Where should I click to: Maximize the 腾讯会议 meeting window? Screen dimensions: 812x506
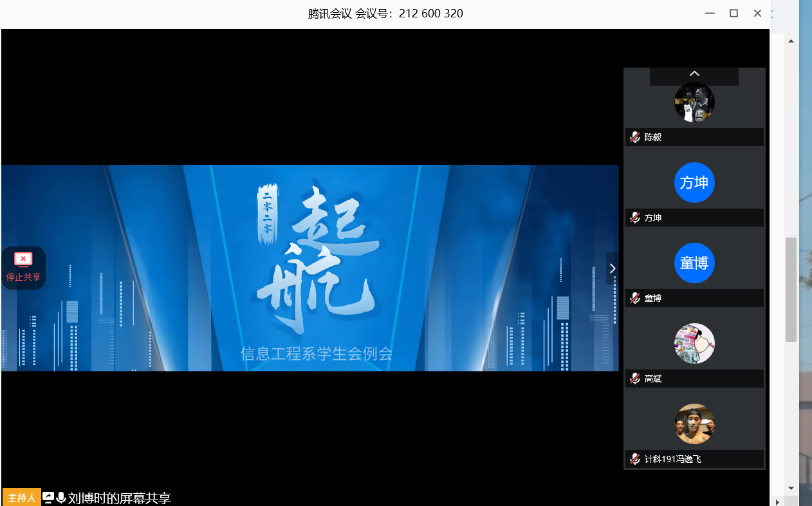(x=734, y=14)
